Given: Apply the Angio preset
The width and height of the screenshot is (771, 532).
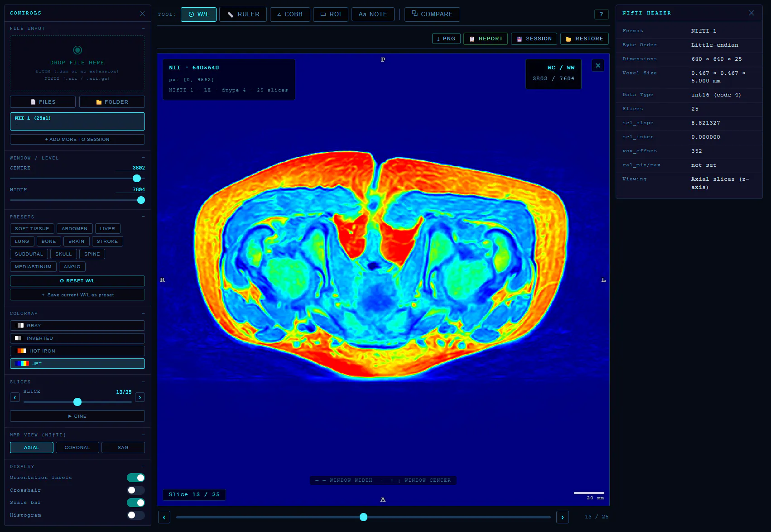Looking at the screenshot, I should click(x=72, y=267).
